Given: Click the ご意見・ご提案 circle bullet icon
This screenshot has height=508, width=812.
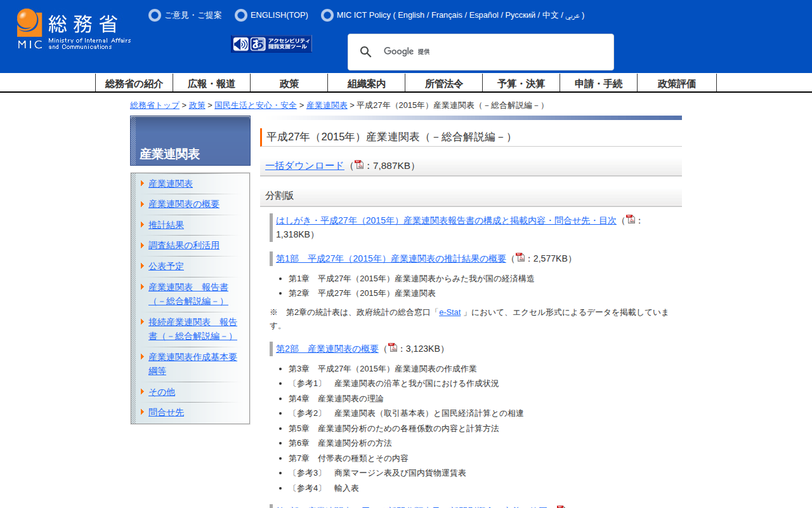Looking at the screenshot, I should click(x=155, y=15).
